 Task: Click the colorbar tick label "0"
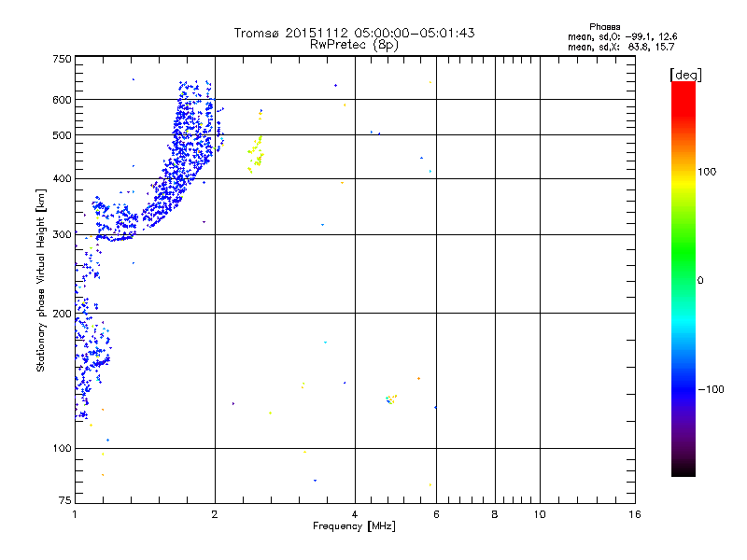click(700, 281)
